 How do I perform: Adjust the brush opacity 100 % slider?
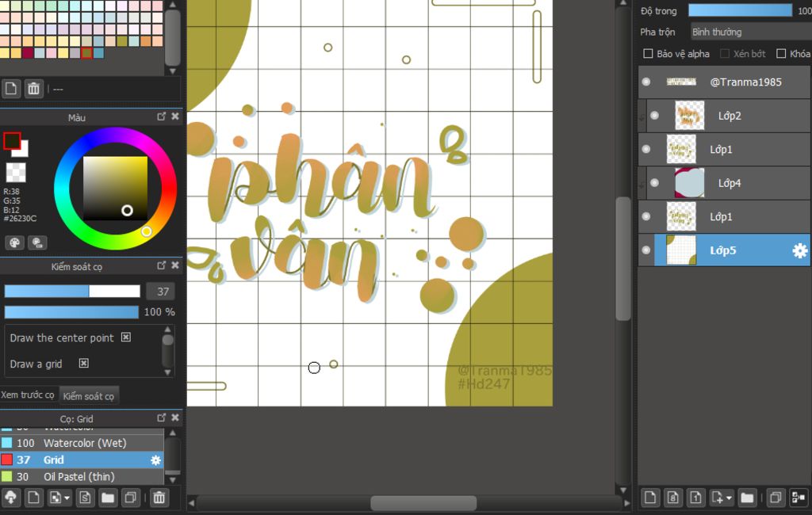point(71,311)
